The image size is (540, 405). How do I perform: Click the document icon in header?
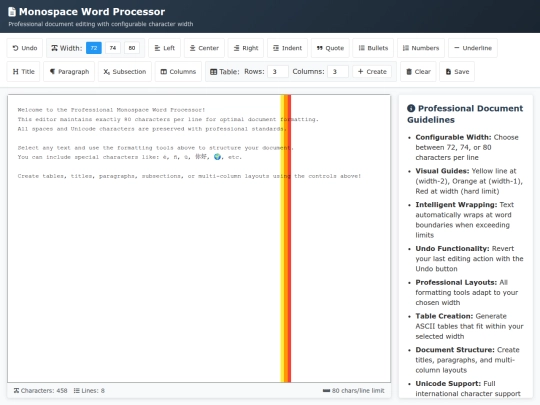(x=12, y=12)
